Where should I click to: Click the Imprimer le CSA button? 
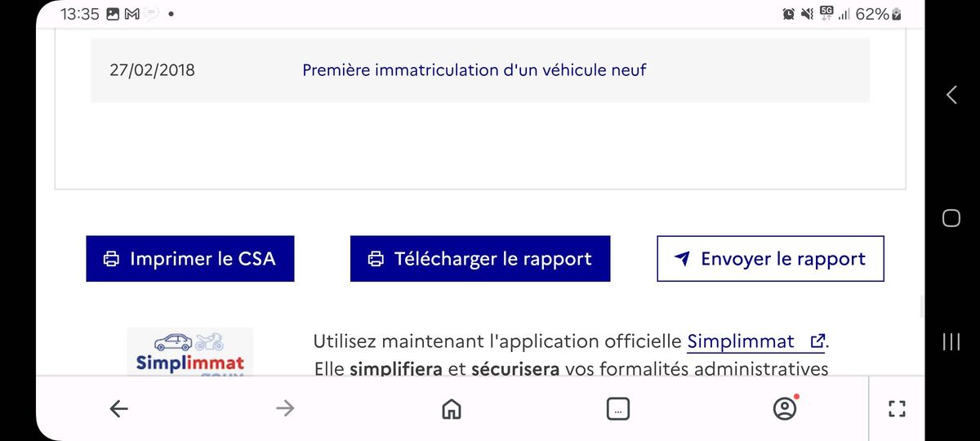coord(189,259)
